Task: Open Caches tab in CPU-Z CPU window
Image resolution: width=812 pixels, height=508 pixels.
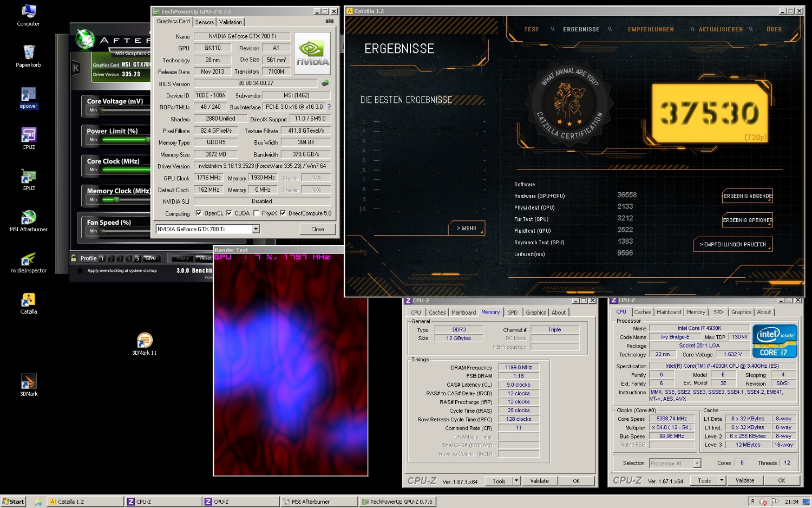Action: [x=643, y=312]
